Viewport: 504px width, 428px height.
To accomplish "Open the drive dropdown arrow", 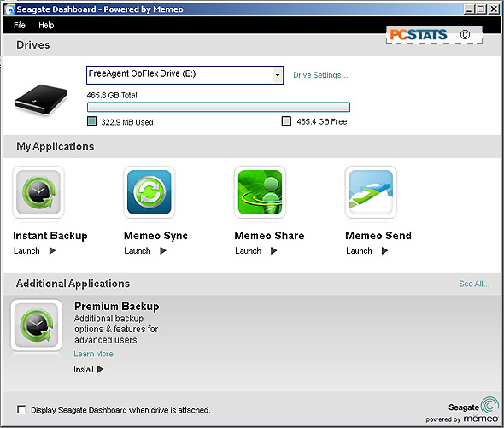I will [x=278, y=75].
